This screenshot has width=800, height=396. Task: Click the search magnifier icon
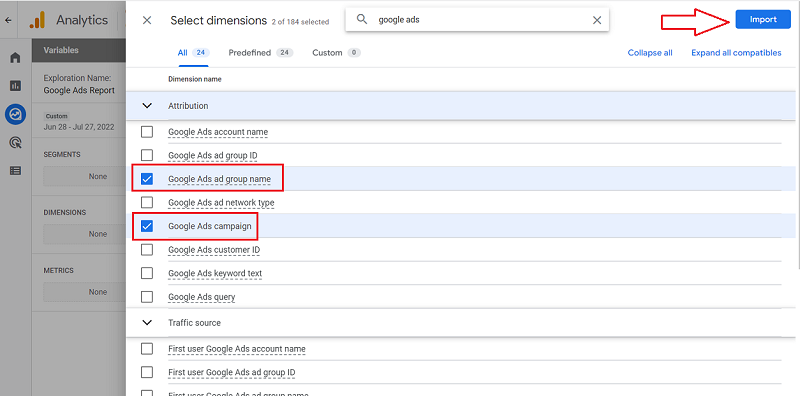pyautogui.click(x=362, y=20)
